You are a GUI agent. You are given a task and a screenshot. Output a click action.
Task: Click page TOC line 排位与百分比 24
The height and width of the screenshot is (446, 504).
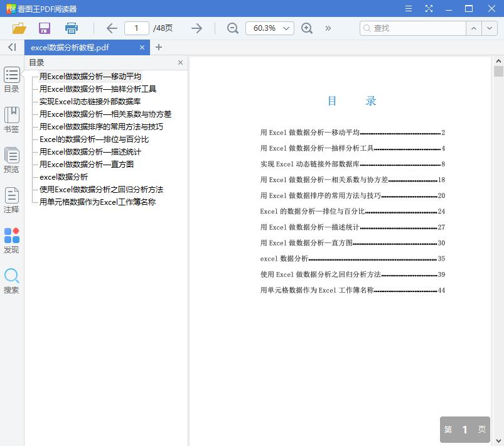tap(353, 212)
